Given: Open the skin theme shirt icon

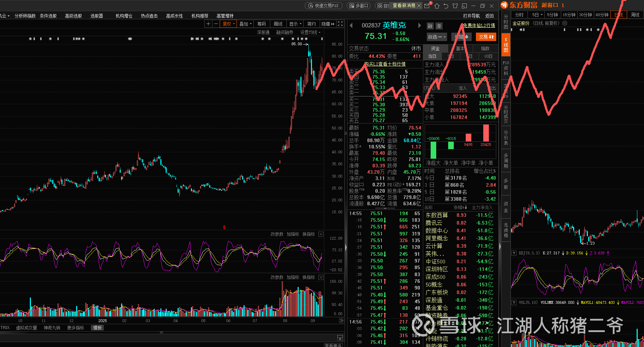Looking at the screenshot, I should (455, 6).
